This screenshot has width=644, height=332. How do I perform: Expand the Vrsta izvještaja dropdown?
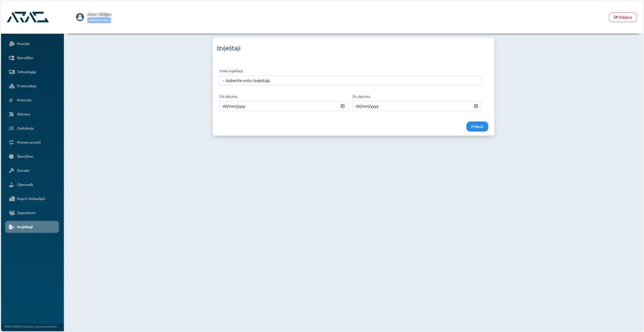(350, 81)
